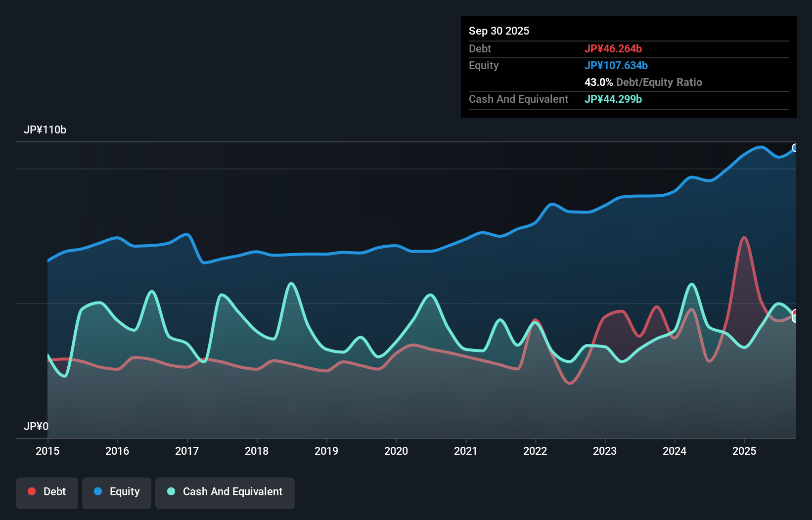Viewport: 812px width, 520px height.
Task: Click the JP¥46.264b Debt value
Action: click(614, 48)
